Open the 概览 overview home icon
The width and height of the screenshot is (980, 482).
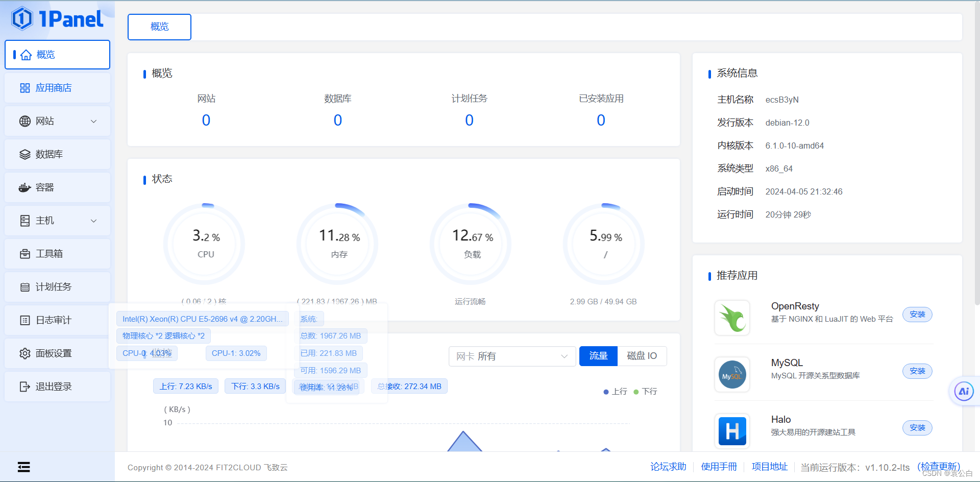pos(26,55)
